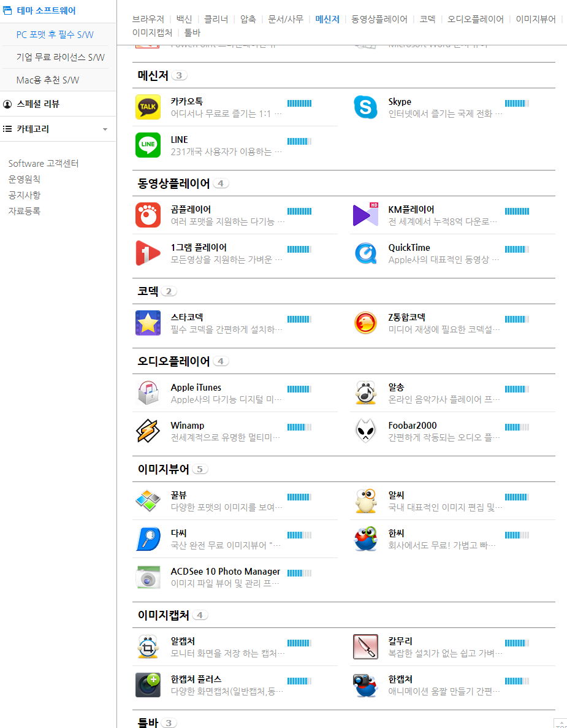Click the 다씨 magnifier icon

(x=148, y=538)
